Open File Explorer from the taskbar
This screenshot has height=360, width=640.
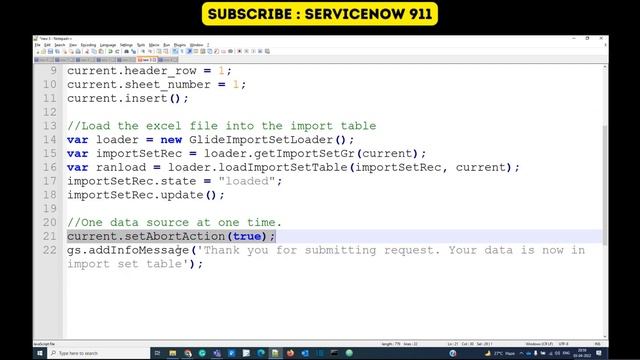173,353
